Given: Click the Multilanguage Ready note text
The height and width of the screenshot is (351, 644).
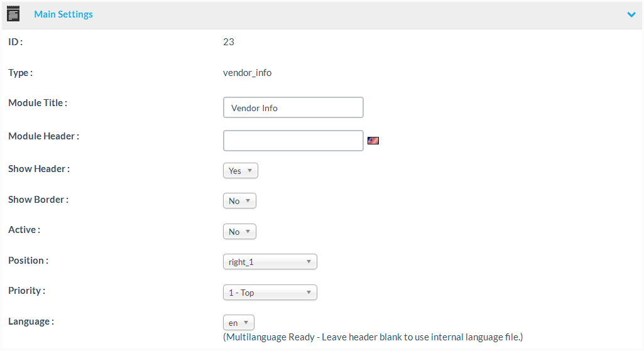Looking at the screenshot, I should click(x=373, y=337).
